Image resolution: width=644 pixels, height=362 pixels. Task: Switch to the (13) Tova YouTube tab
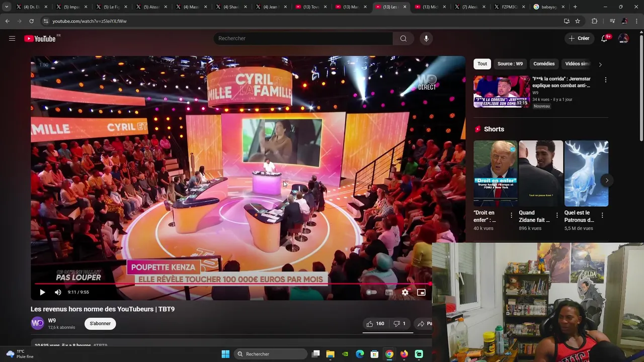[x=311, y=7]
